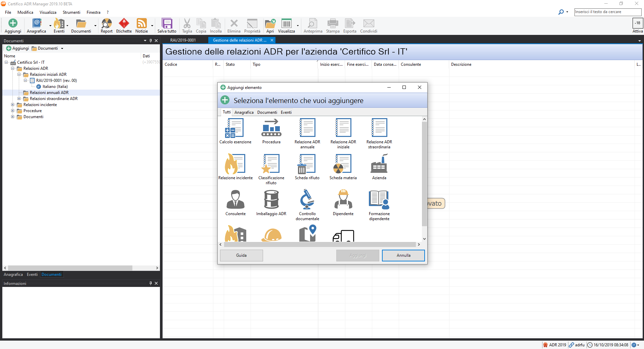Click Salva tutto in the toolbar
The width and height of the screenshot is (644, 349).
[167, 26]
